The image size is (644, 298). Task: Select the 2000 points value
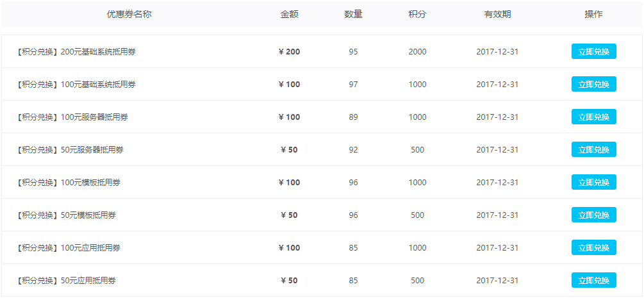pyautogui.click(x=417, y=52)
